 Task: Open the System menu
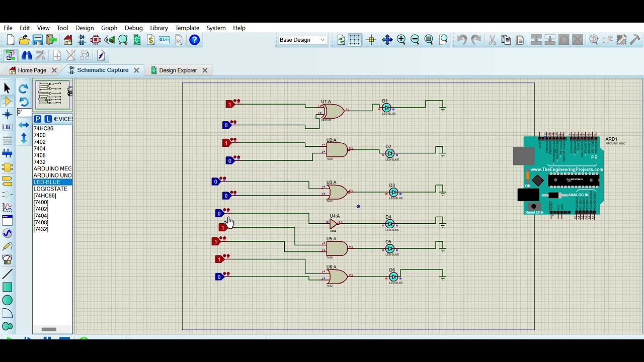216,28
